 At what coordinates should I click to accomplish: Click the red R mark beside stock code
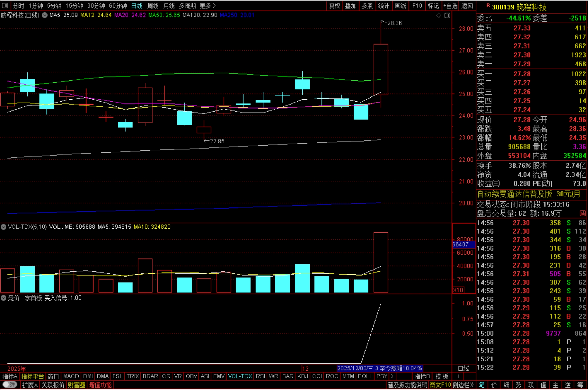click(x=488, y=5)
